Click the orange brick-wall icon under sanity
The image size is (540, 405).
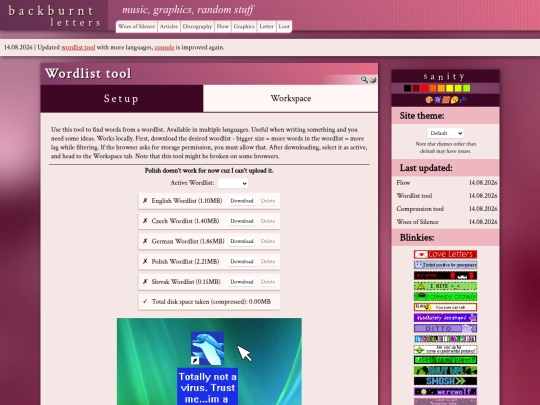point(446,100)
